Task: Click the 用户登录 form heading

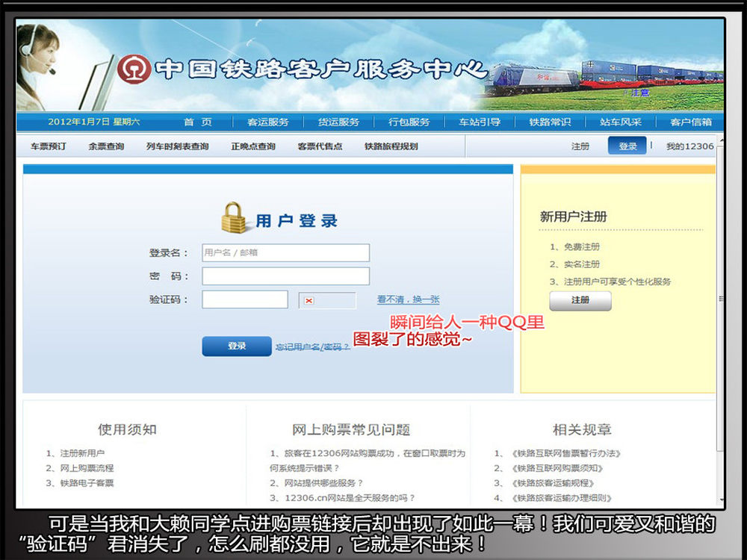Action: click(x=297, y=220)
